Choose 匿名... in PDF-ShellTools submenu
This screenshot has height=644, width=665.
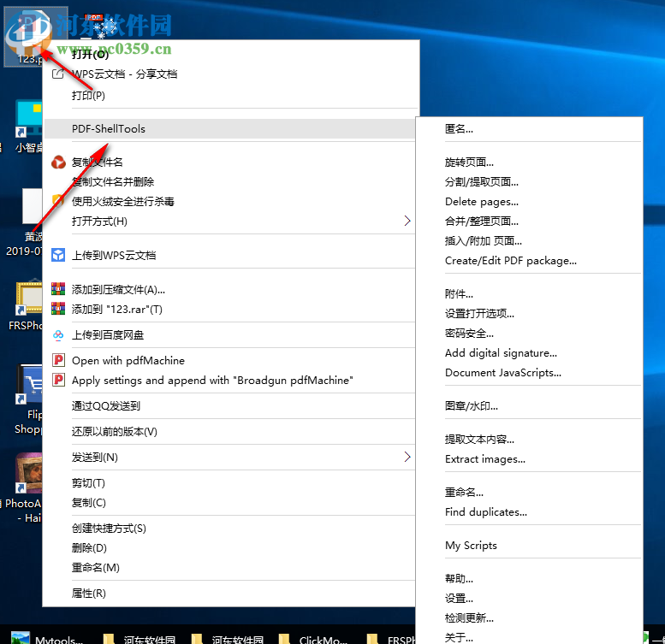pyautogui.click(x=459, y=129)
